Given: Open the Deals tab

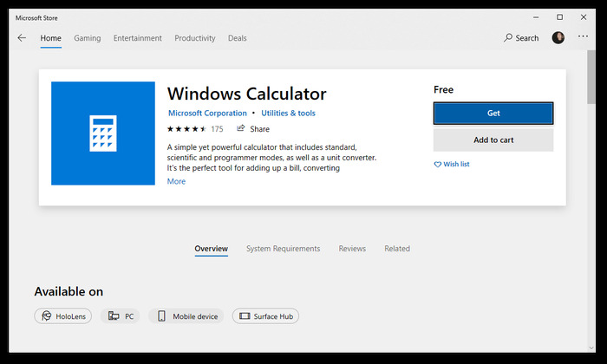Looking at the screenshot, I should tap(238, 38).
